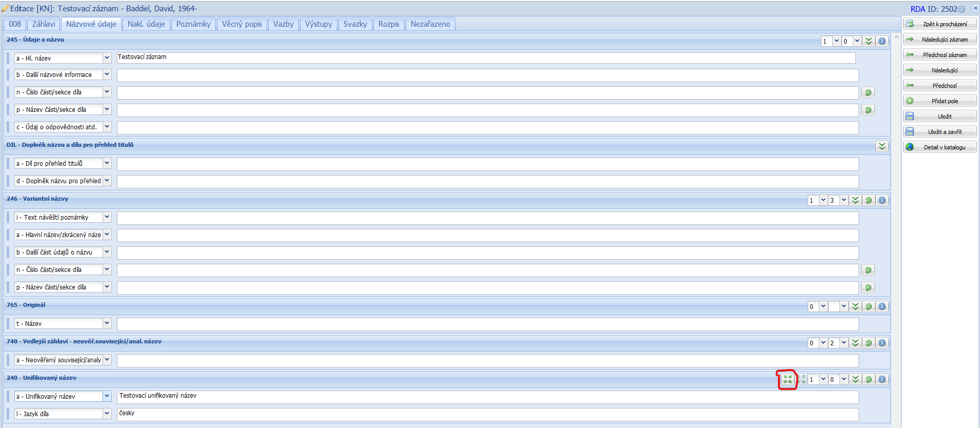980x428 pixels.
Task: Open the 'a - Hl. název' subfield dropdown
Action: coord(107,58)
